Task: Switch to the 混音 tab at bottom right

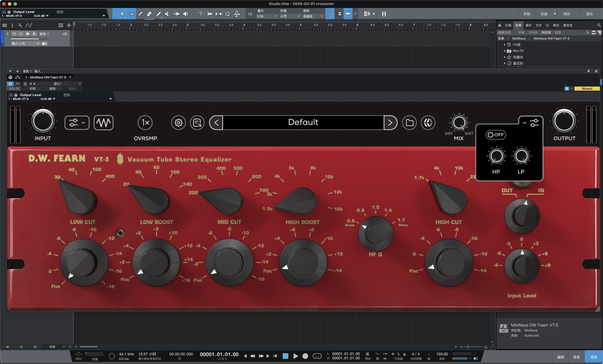Action: 577,357
